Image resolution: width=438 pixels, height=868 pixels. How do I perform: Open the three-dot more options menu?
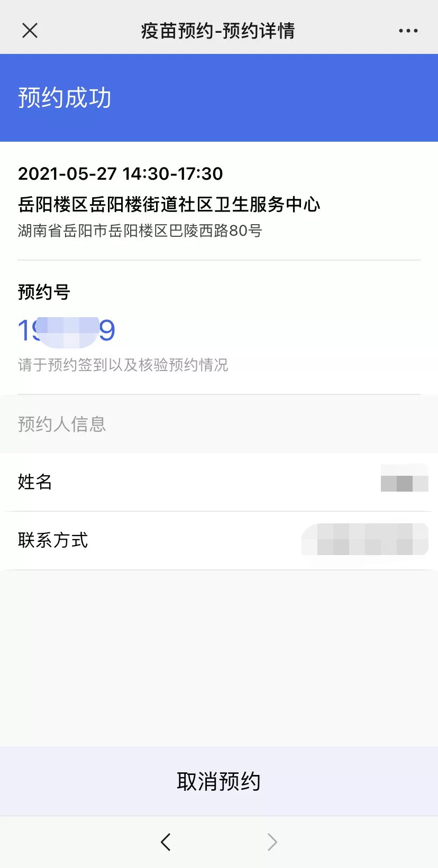click(408, 31)
